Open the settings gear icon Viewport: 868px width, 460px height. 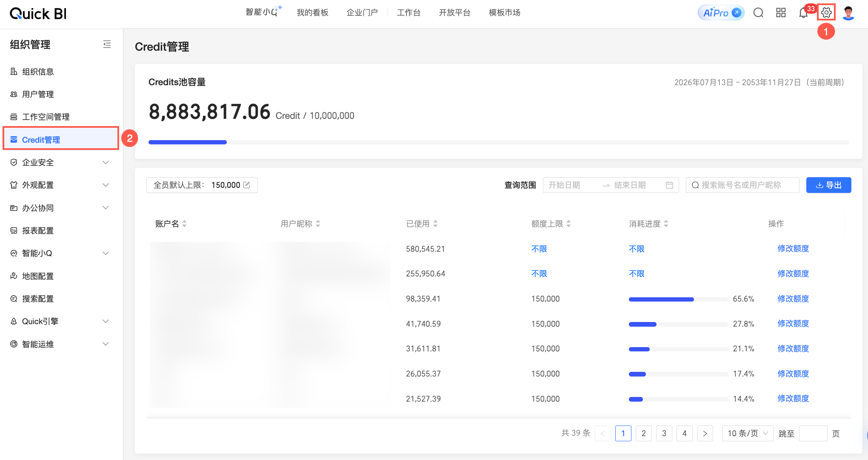point(826,13)
